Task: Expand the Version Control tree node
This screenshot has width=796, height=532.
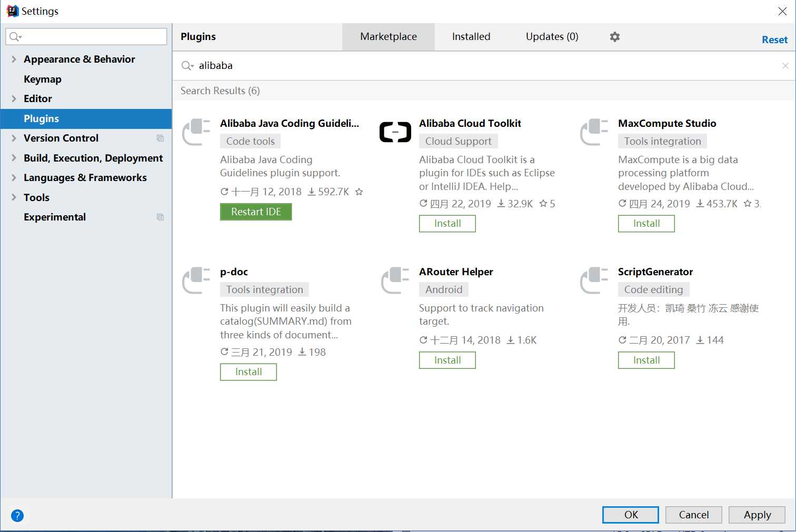Action: pos(14,138)
